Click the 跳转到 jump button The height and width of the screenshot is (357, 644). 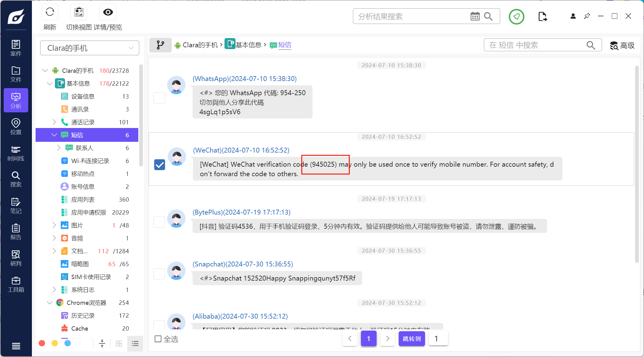click(x=412, y=339)
